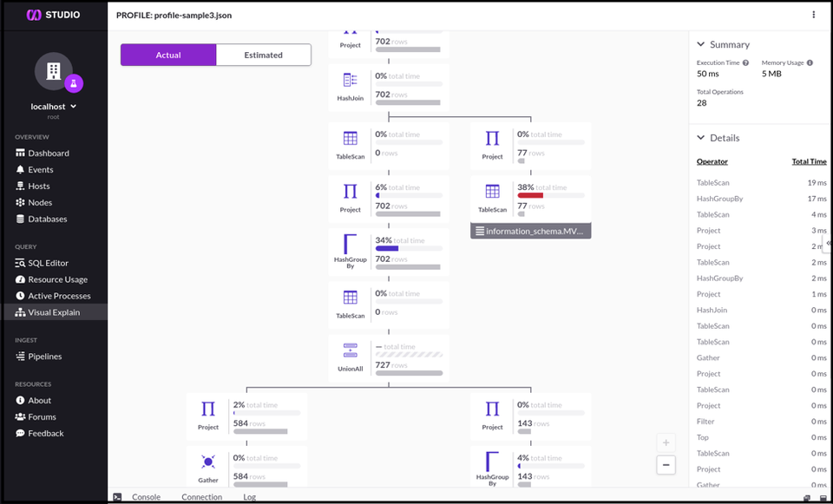Switch to the Estimated profile view
This screenshot has height=504, width=833.
(263, 54)
